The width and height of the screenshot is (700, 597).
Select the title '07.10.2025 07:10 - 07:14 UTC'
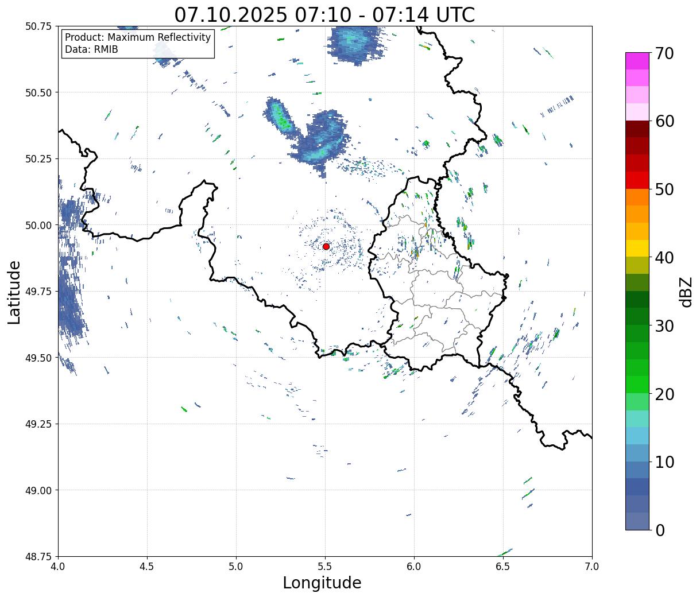[325, 14]
